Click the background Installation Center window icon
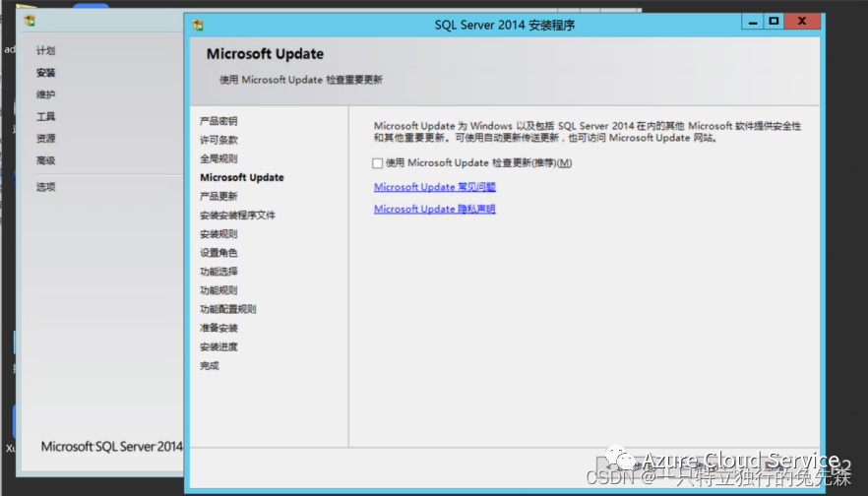 30,21
